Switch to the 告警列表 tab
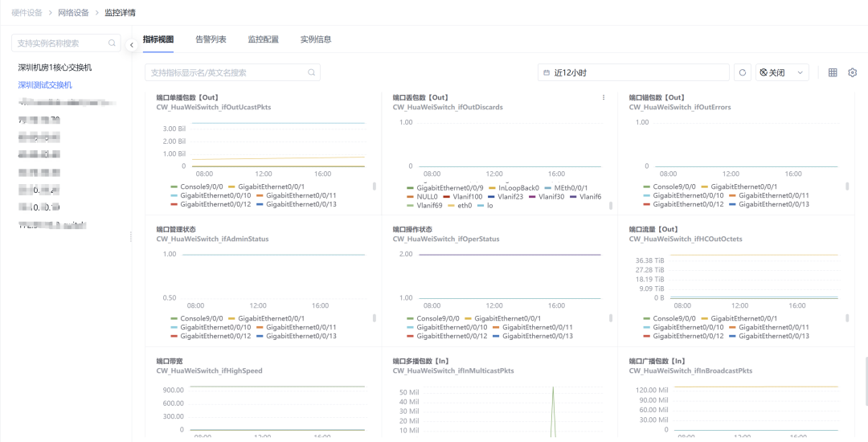The width and height of the screenshot is (868, 442). (x=211, y=39)
